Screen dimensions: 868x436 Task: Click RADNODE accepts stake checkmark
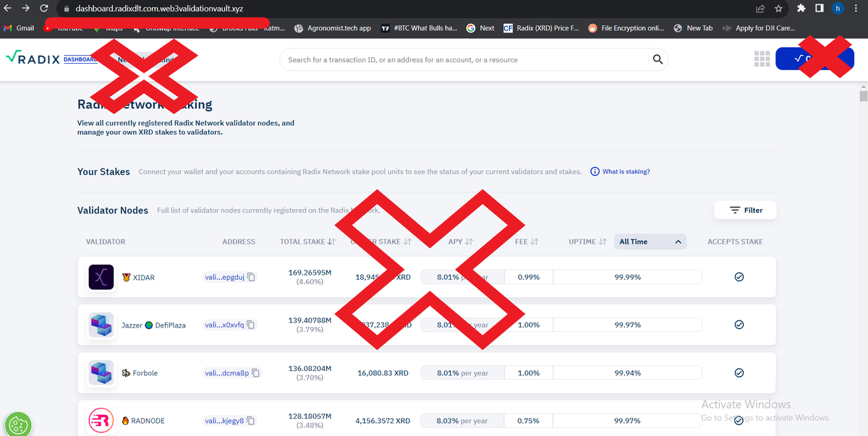click(739, 421)
